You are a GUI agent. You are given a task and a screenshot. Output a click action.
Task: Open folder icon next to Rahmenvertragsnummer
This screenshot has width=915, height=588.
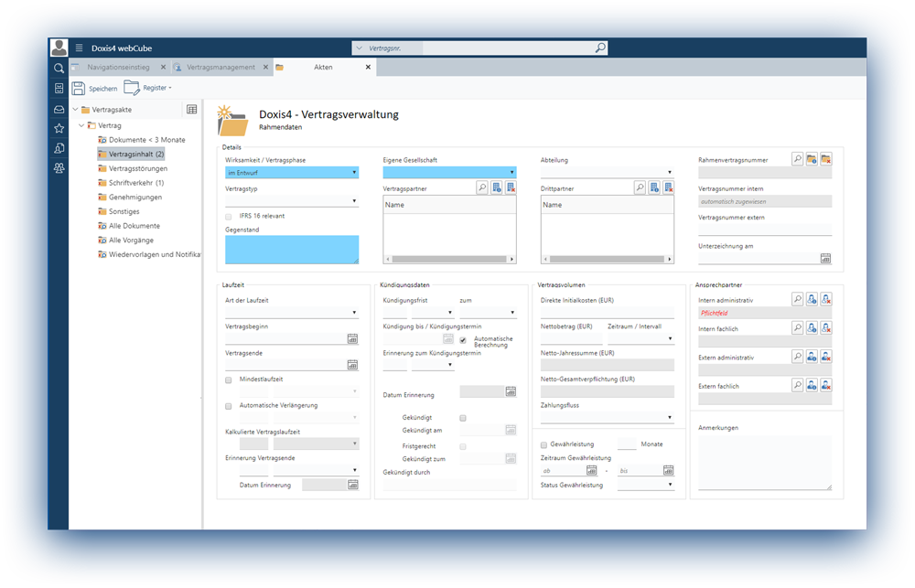(x=812, y=159)
